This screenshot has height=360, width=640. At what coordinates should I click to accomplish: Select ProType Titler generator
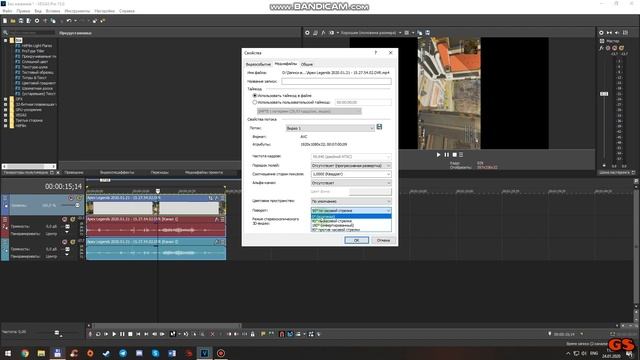33,51
